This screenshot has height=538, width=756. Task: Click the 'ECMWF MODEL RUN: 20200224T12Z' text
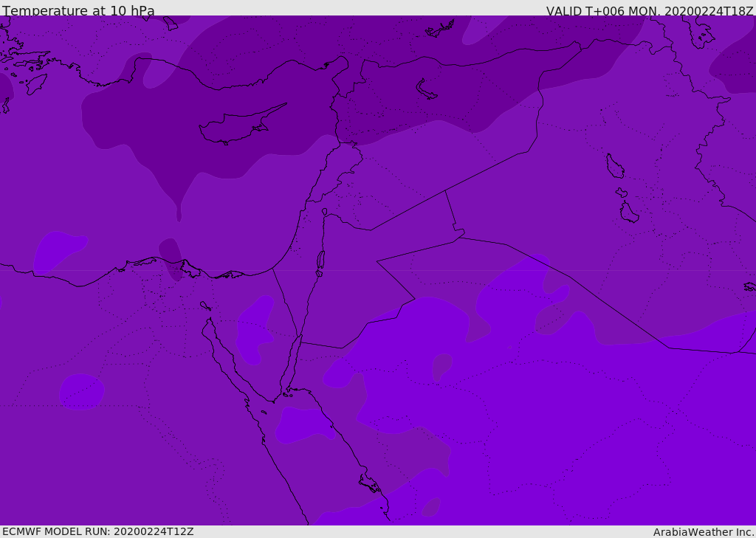click(98, 531)
